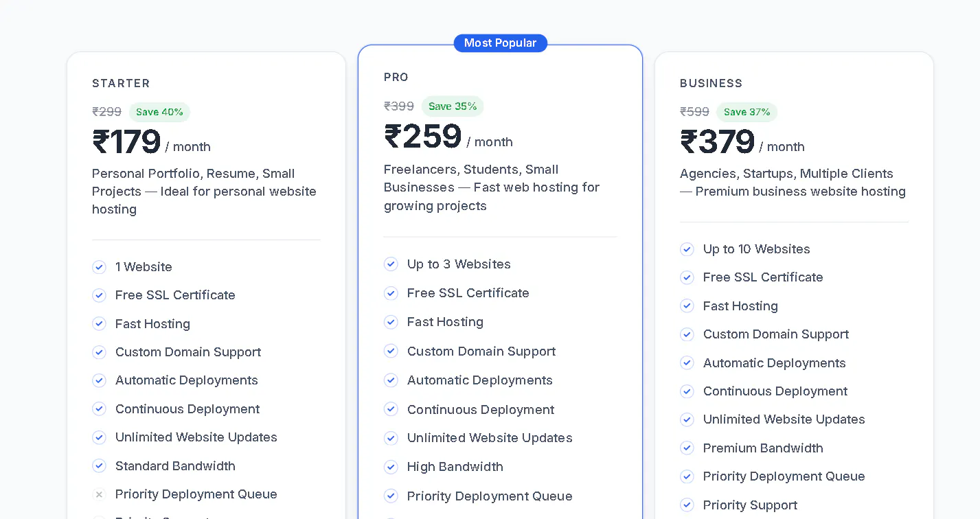Click checkmark icon beside Pro High Bandwidth

(x=391, y=468)
